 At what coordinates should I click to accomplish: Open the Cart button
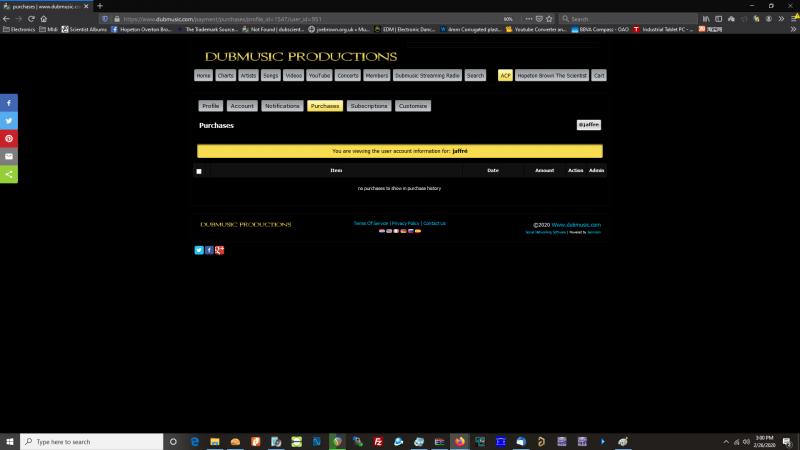tap(599, 76)
